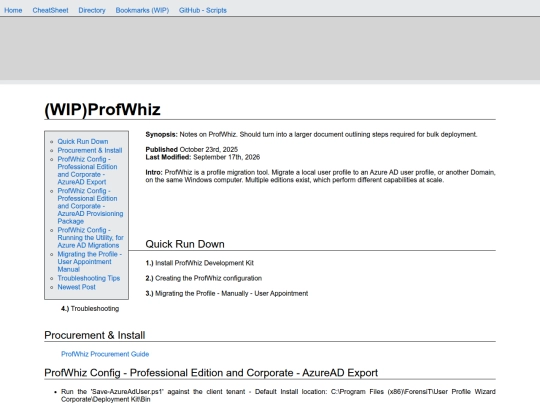Open Bookmarks (WIP) in the nav bar
This screenshot has width=540, height=405.
click(x=142, y=10)
